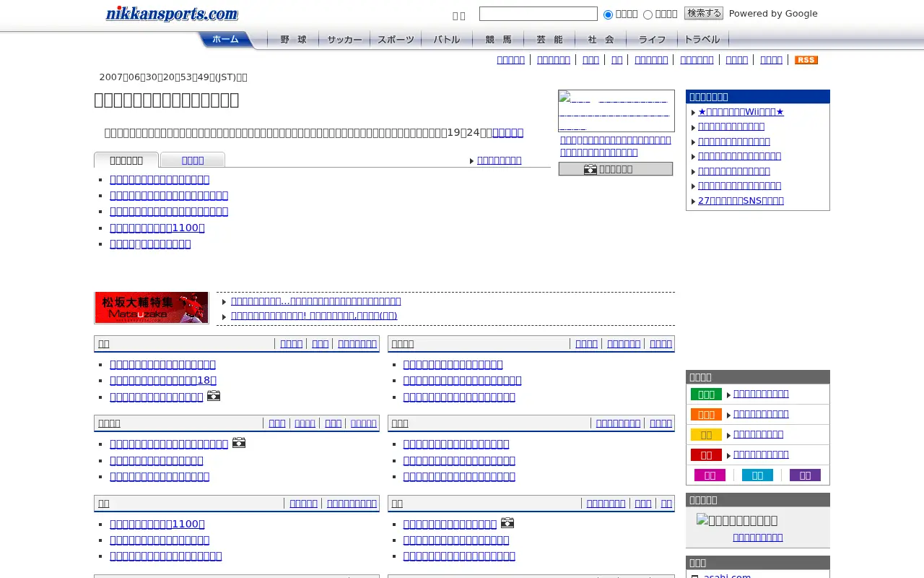Open the トラベル navigation tab
The image size is (924, 578).
(x=702, y=40)
